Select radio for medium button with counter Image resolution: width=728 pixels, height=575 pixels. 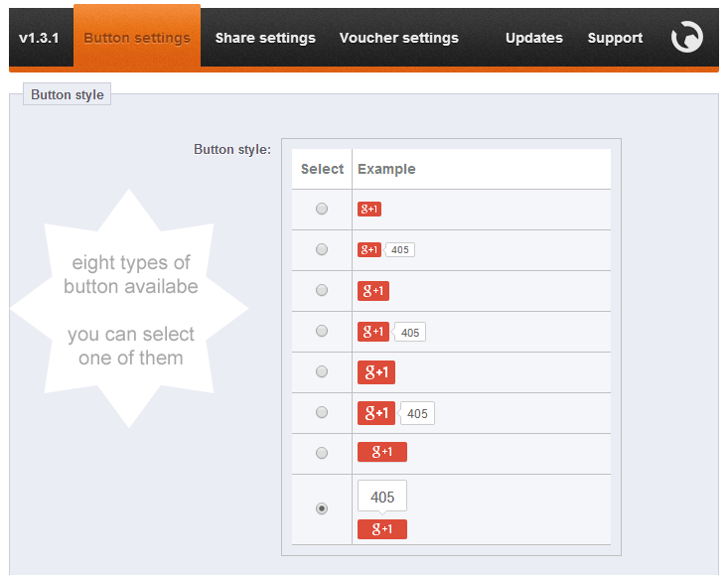pos(321,331)
